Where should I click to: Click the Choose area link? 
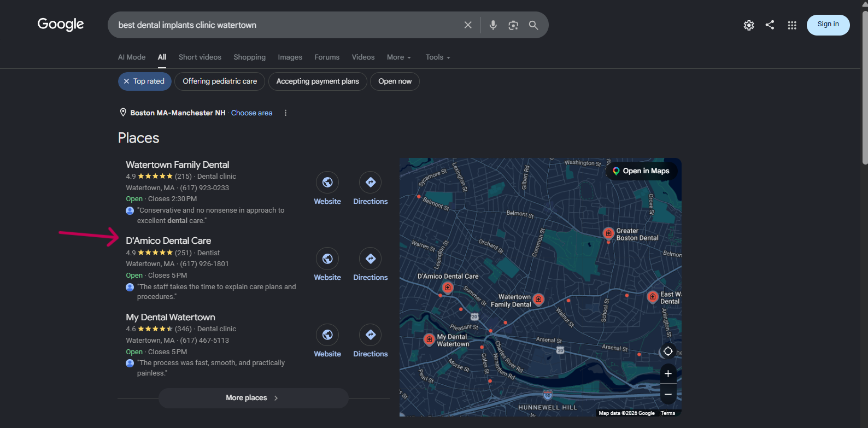click(251, 113)
